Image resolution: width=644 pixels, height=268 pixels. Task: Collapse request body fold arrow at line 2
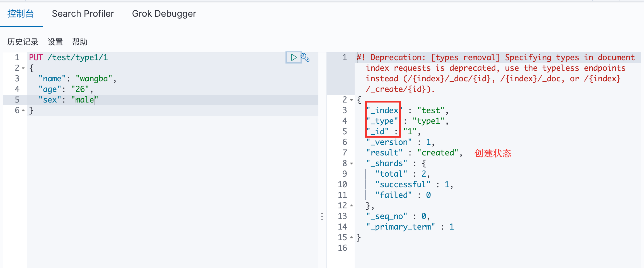click(23, 68)
